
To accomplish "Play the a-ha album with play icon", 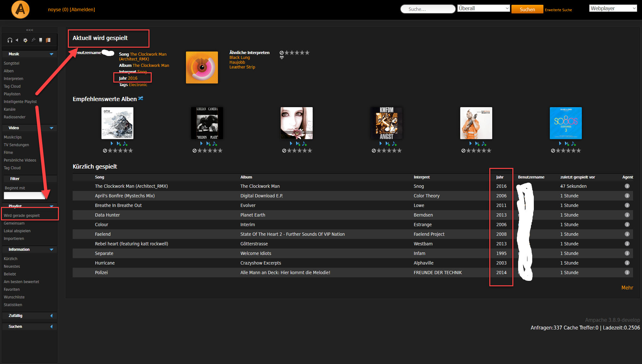I will [x=112, y=144].
